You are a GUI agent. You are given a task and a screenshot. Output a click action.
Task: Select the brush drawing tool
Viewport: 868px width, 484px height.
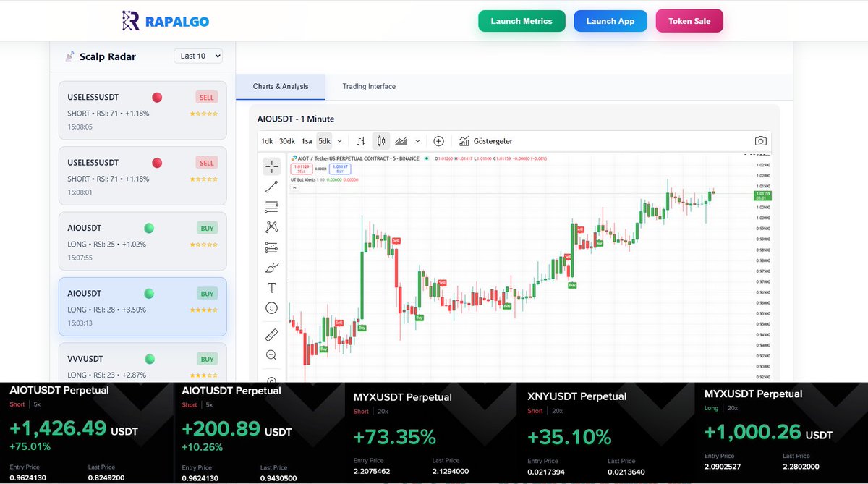coord(271,268)
